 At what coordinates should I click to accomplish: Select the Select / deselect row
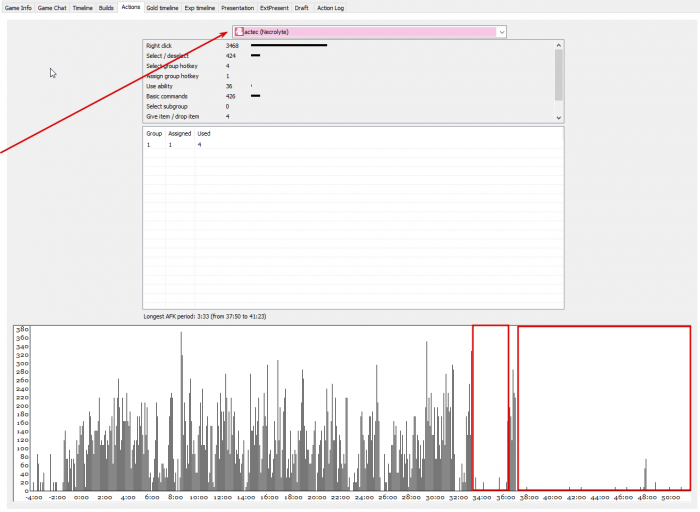point(348,56)
